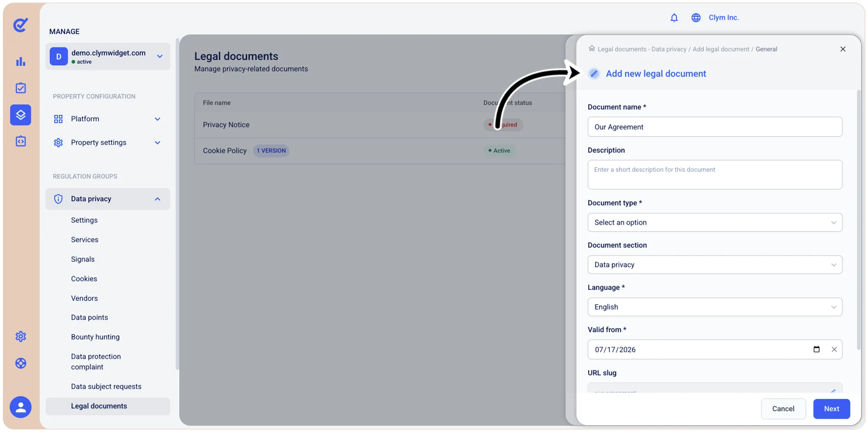Open Data protection complaint item
Viewport: 868px width, 432px height.
[96, 361]
